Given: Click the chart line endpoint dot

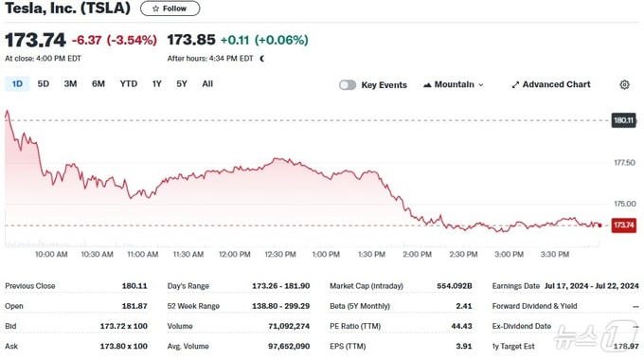Looking at the screenshot, I should tap(600, 225).
